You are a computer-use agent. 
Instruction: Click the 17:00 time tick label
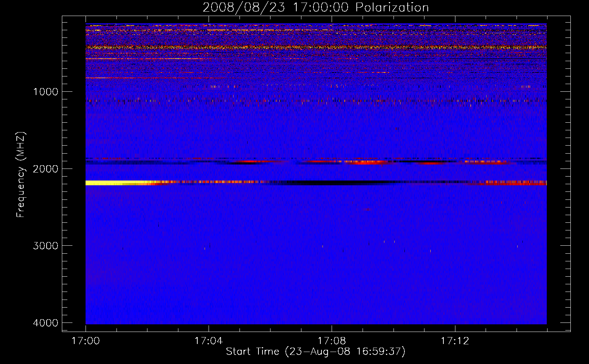pos(86,341)
